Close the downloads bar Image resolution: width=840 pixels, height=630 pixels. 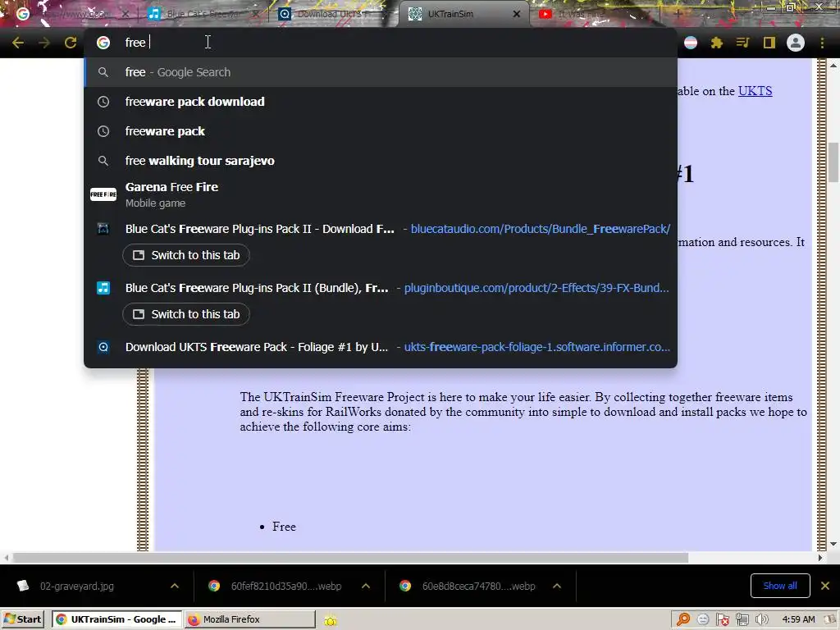click(825, 586)
